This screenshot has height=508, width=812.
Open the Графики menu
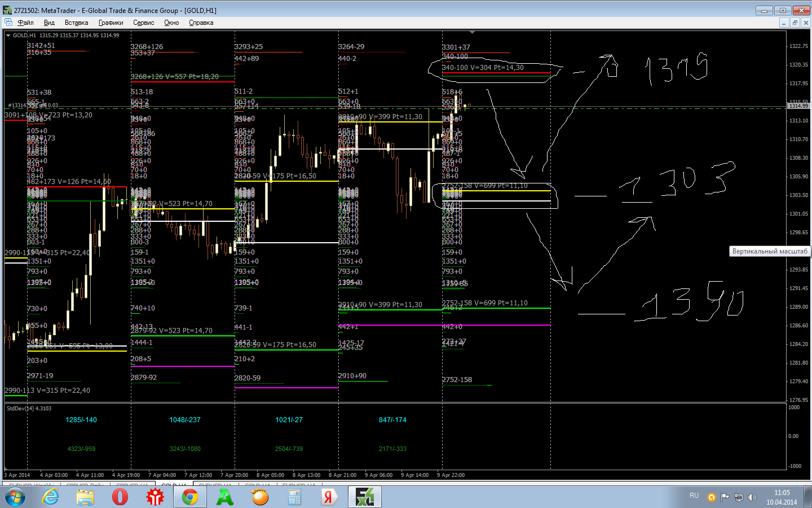[111, 23]
